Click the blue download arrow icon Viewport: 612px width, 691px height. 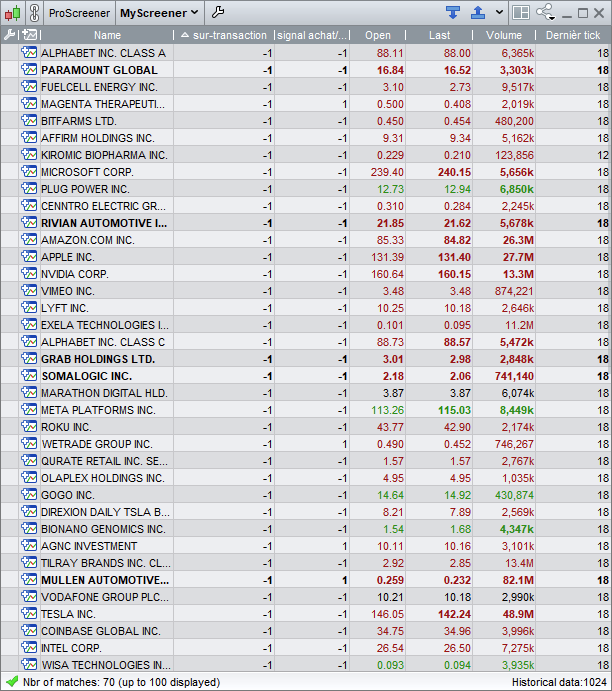click(x=453, y=13)
